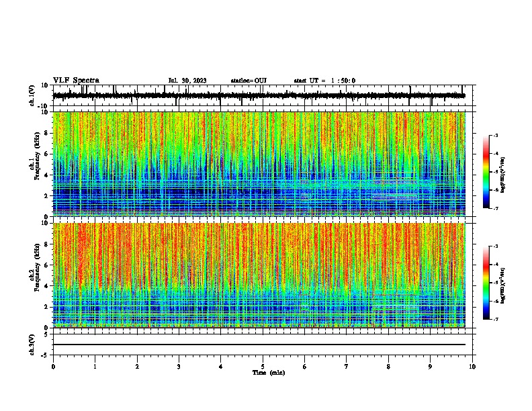Click the ch.1 "Frequency (kHz)" axis label
The height and width of the screenshot is (411, 532).
point(37,156)
